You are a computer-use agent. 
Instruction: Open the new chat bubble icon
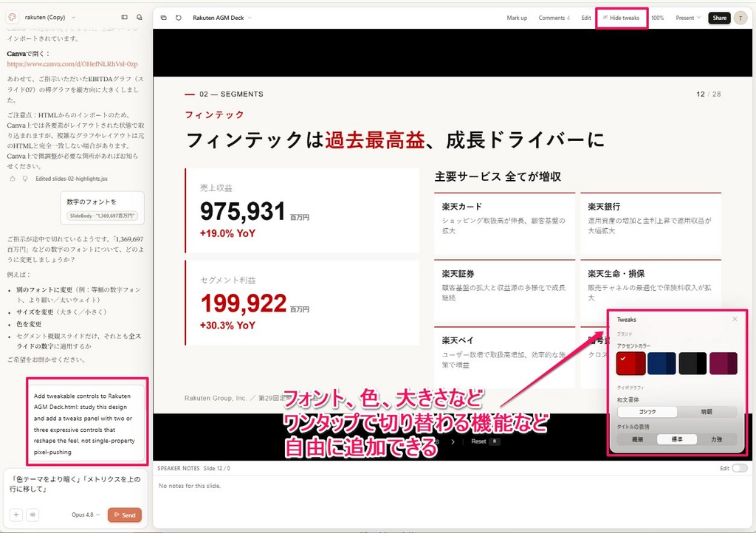(x=140, y=18)
